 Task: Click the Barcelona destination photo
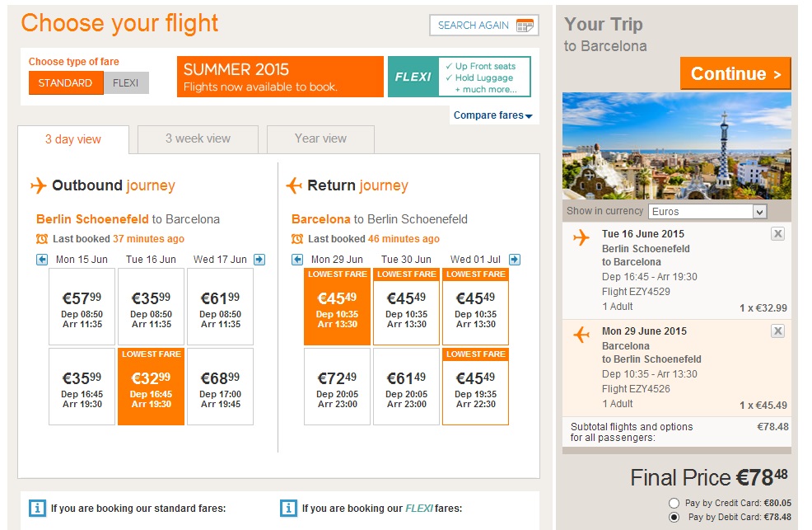click(x=676, y=145)
